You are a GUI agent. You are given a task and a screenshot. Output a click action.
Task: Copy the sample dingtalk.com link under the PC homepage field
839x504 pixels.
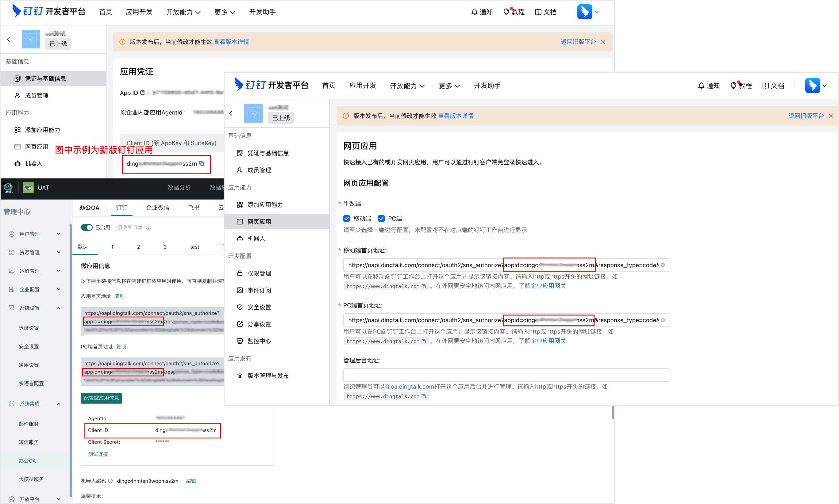coord(423,341)
